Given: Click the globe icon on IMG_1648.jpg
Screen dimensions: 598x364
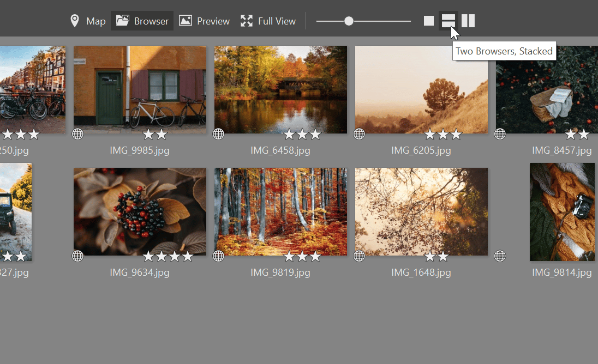Looking at the screenshot, I should [359, 256].
